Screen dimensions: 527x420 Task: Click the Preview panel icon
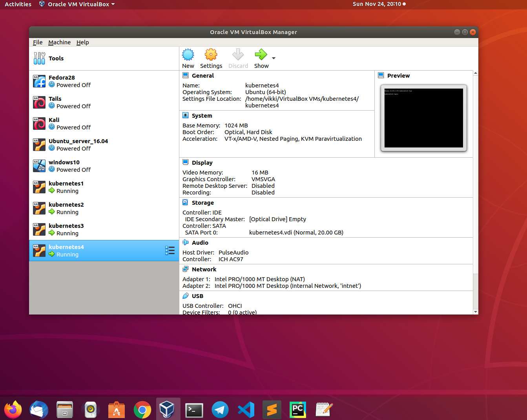pyautogui.click(x=381, y=75)
